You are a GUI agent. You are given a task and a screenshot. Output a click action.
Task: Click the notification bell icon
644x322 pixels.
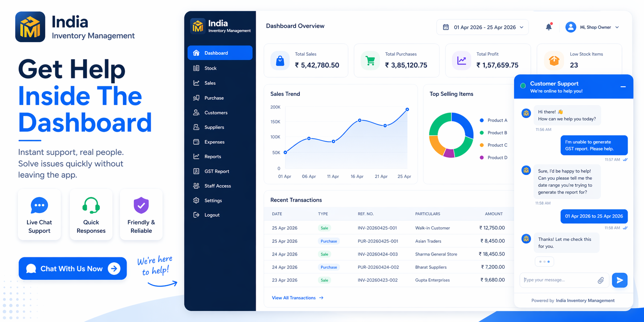(x=549, y=27)
